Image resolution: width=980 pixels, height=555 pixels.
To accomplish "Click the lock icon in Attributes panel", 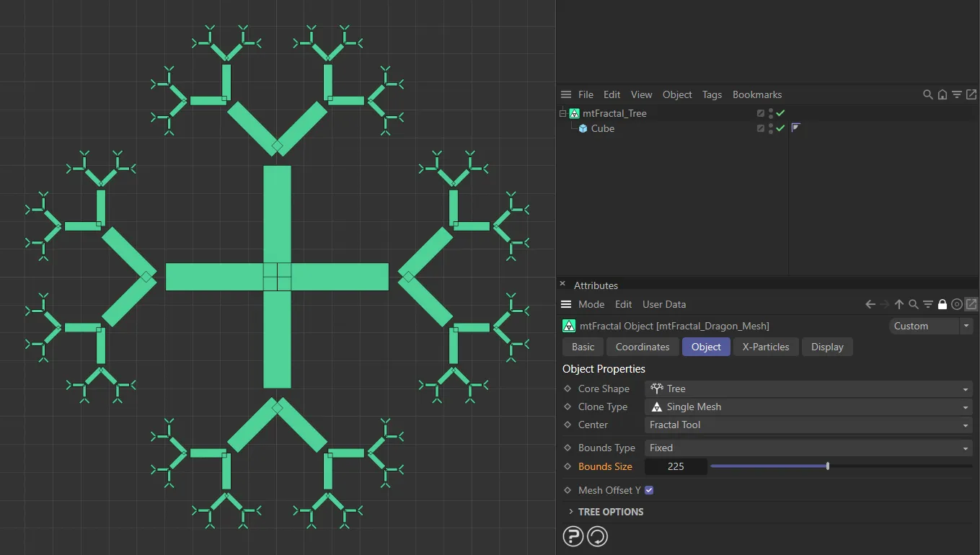I will tap(942, 304).
